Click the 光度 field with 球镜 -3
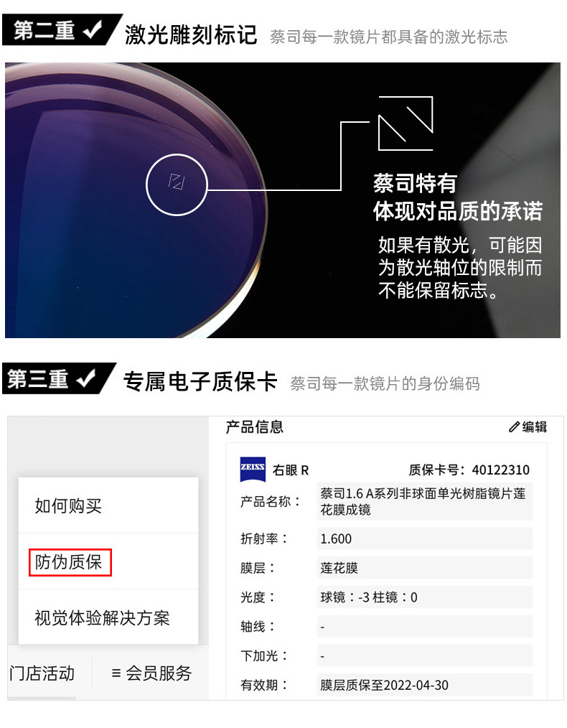 (x=425, y=597)
